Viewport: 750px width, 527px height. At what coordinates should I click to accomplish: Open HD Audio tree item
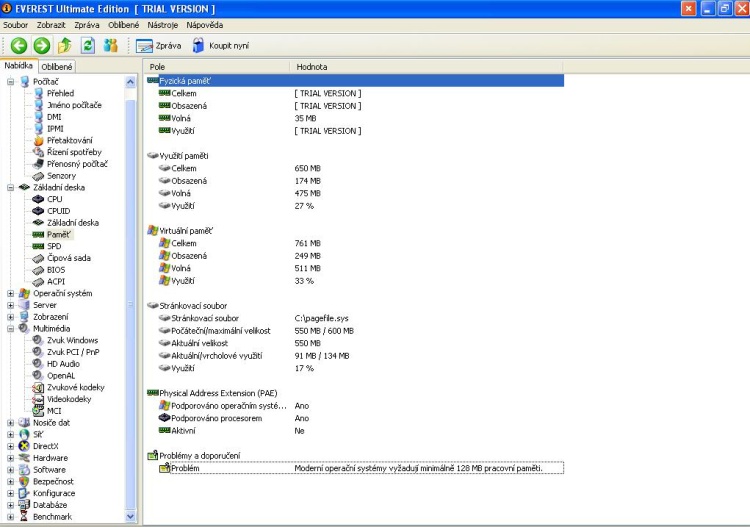pyautogui.click(x=63, y=364)
